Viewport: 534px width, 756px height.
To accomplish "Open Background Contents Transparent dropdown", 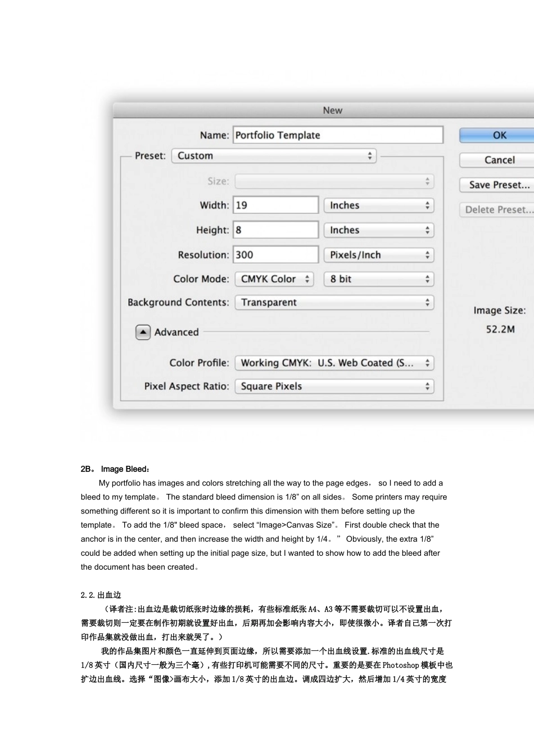I will tap(334, 303).
